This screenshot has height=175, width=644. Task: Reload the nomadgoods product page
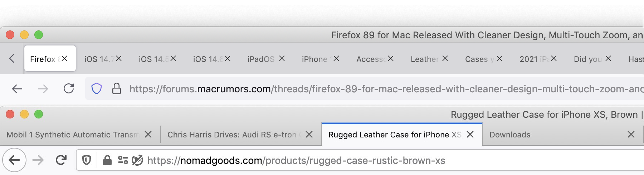click(61, 160)
